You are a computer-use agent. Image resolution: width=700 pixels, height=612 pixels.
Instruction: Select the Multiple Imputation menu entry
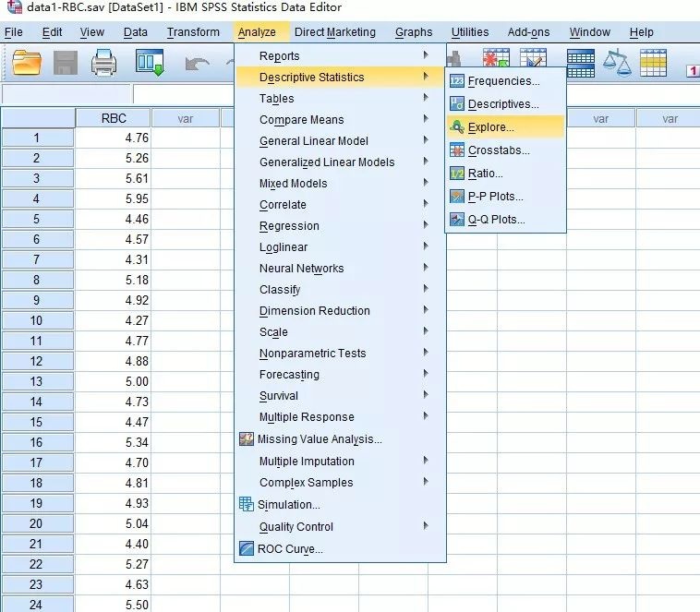pyautogui.click(x=340, y=462)
